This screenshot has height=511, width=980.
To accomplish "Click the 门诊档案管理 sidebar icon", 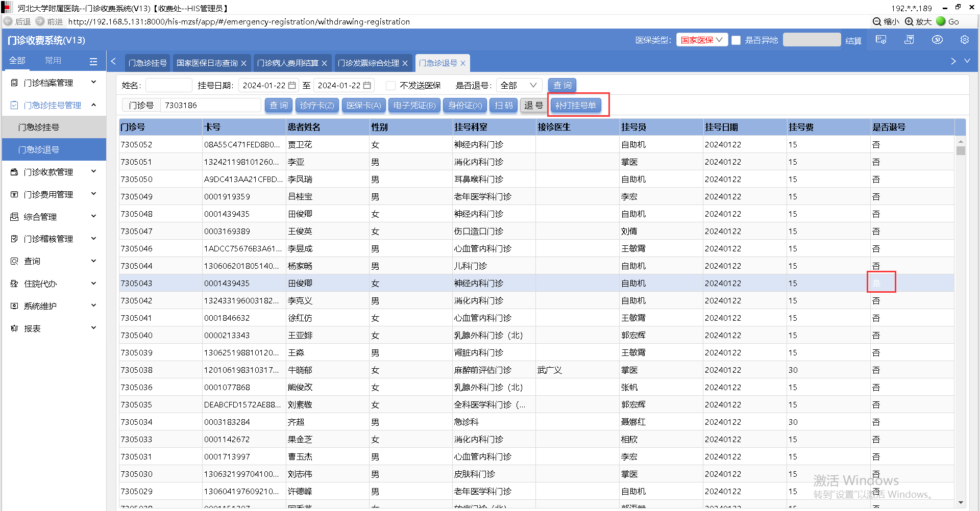I will (x=14, y=83).
